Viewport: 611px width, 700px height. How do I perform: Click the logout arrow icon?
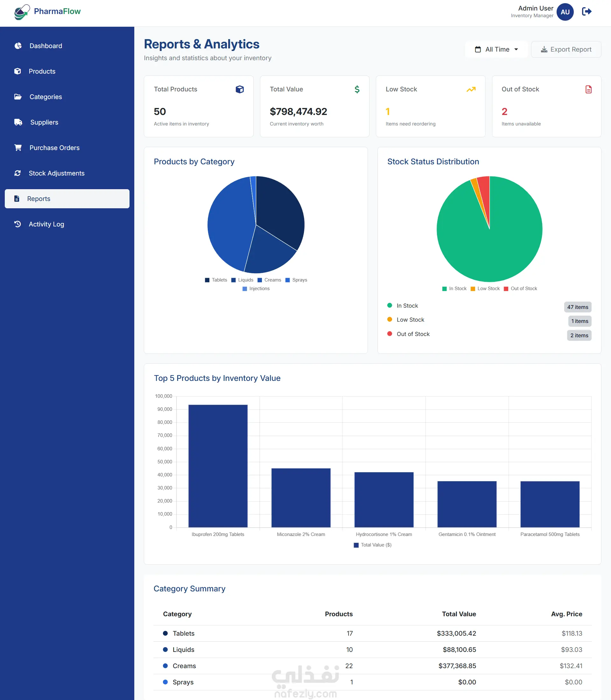point(586,11)
